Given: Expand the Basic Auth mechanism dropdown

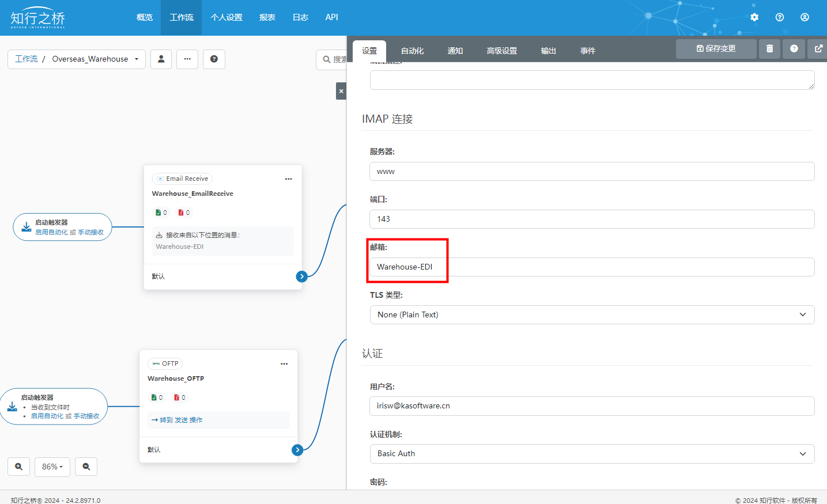Looking at the screenshot, I should coord(592,454).
